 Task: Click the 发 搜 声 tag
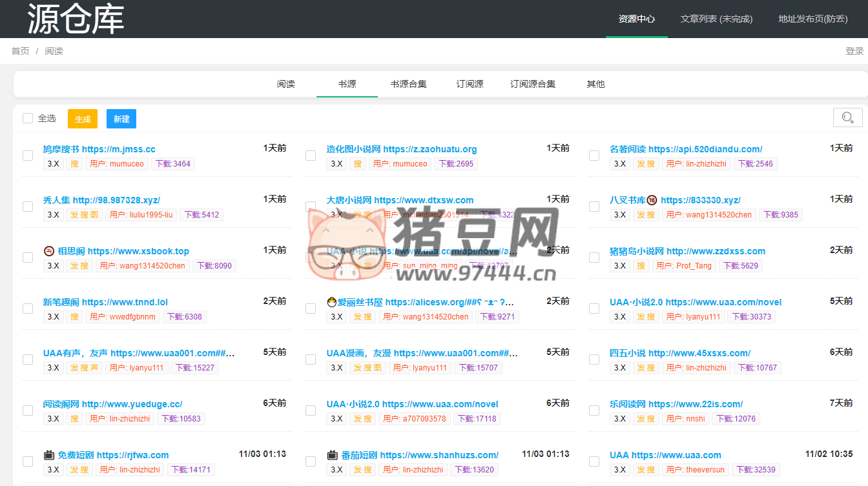pyautogui.click(x=84, y=368)
